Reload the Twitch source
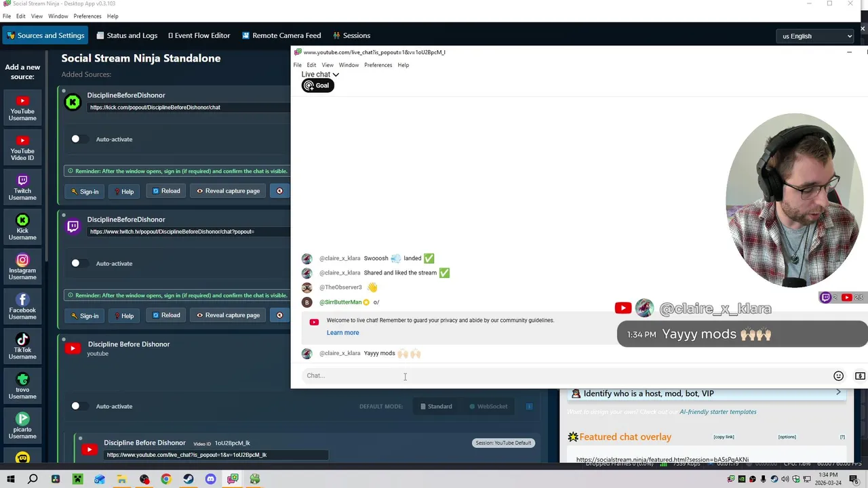The height and width of the screenshot is (488, 868). click(165, 315)
